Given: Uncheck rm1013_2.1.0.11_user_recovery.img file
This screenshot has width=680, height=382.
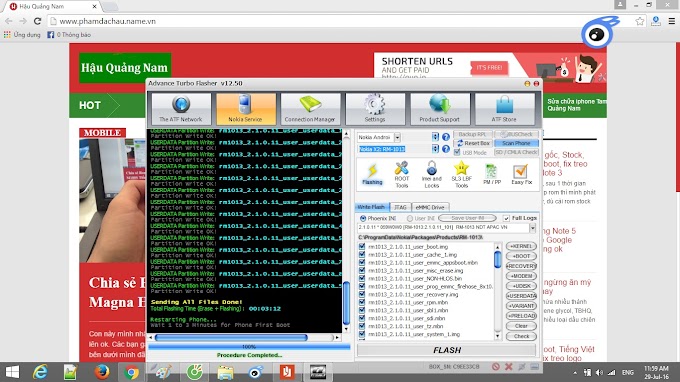Looking at the screenshot, I should point(362,294).
